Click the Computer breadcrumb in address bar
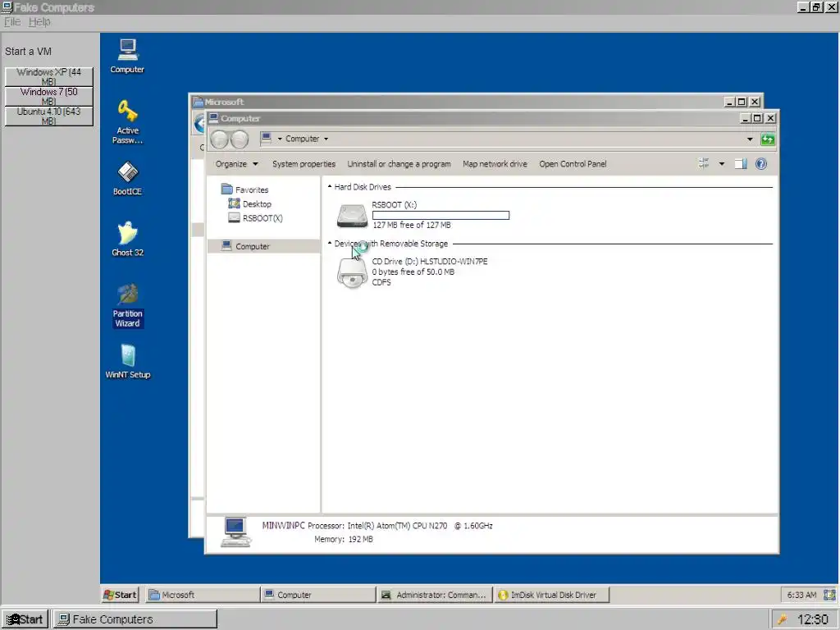 (302, 139)
